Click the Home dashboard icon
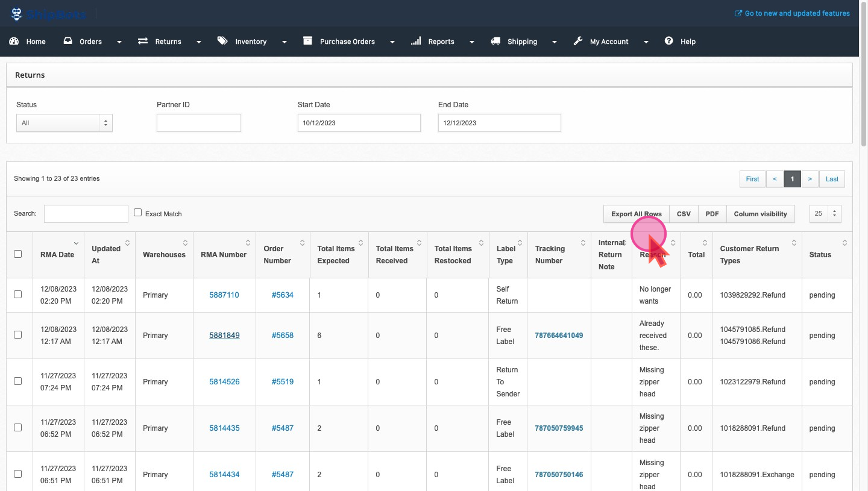The height and width of the screenshot is (491, 868). click(x=14, y=42)
